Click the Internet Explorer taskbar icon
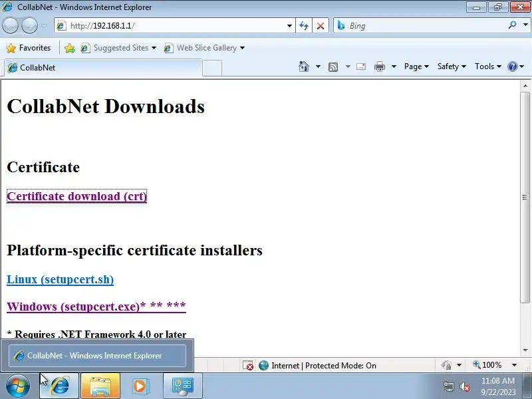The height and width of the screenshot is (399, 532). click(59, 386)
